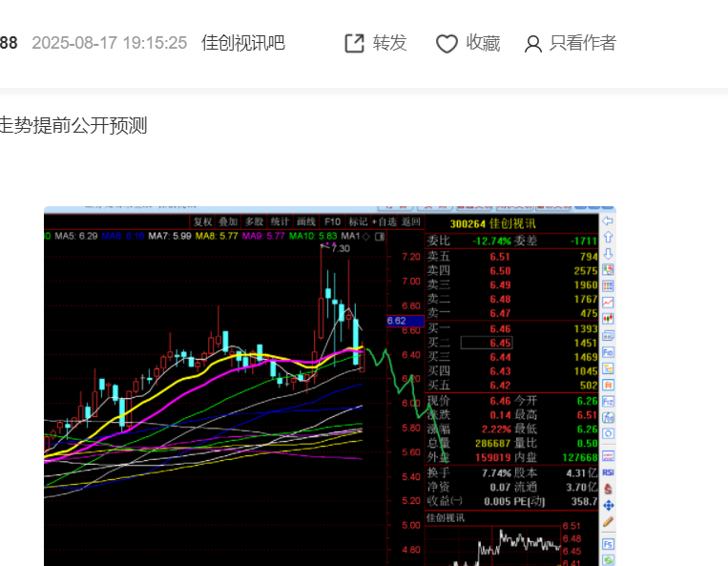The image size is (728, 566).
Task: Click the 卖五 price 6.51
Action: coord(500,257)
